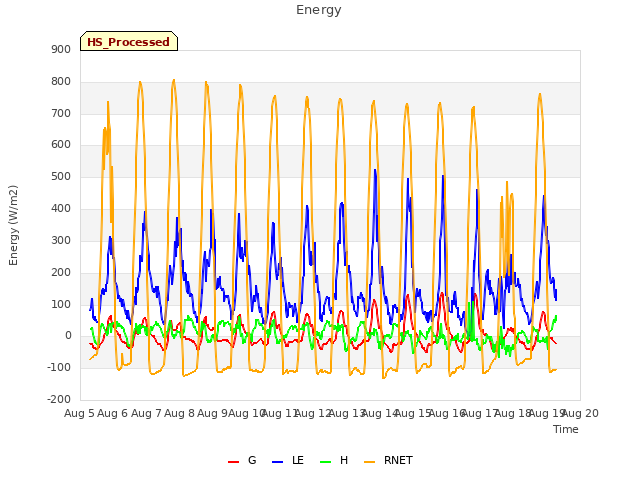Click the 200 y-axis tick label

point(61,273)
